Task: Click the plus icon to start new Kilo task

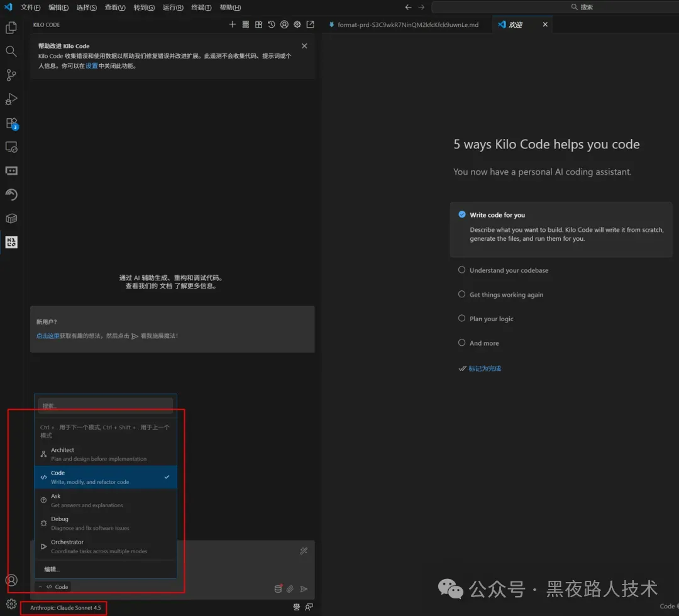Action: click(232, 25)
